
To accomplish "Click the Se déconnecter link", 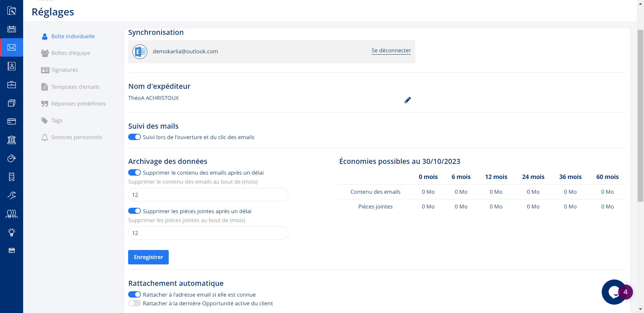I will pyautogui.click(x=391, y=51).
